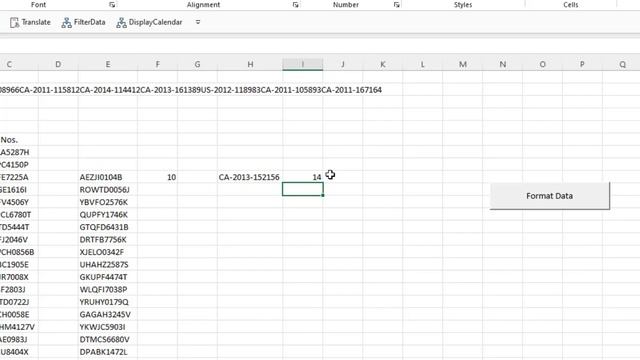Select cell containing XJELO0342F
Image resolution: width=640 pixels, height=360 pixels.
point(108,252)
